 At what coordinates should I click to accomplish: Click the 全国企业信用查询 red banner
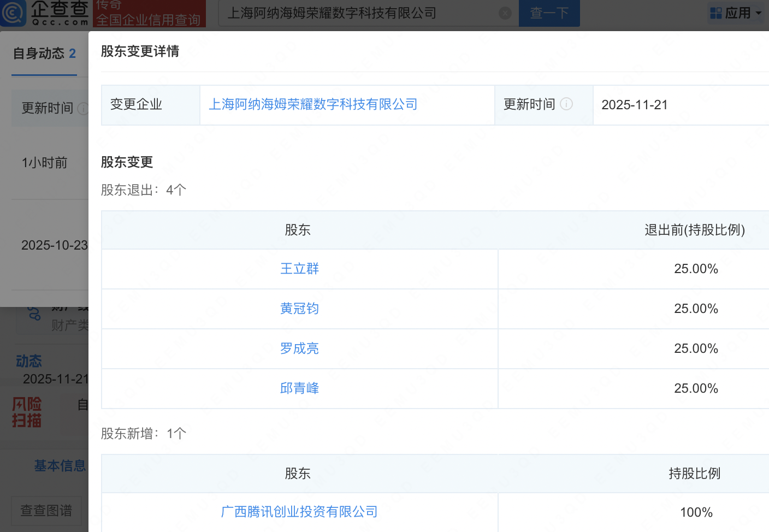[149, 14]
